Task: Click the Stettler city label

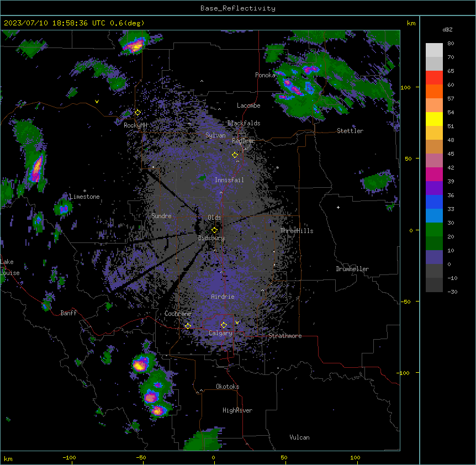Action: point(350,131)
